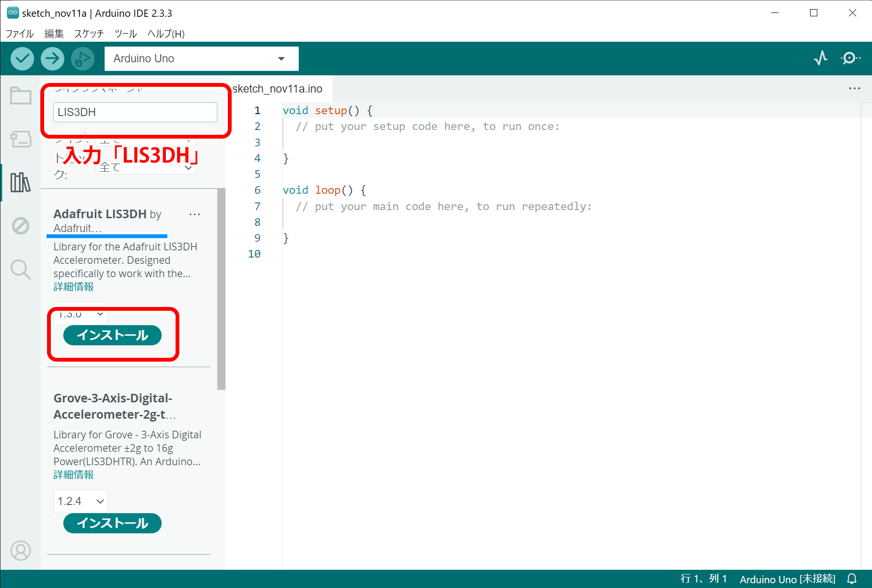The height and width of the screenshot is (588, 872).
Task: Install the Adafruit LIS3DH library
Action: [x=112, y=335]
